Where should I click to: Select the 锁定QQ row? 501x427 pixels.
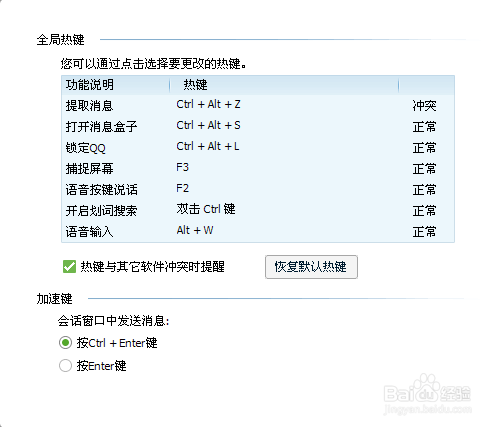pos(258,147)
